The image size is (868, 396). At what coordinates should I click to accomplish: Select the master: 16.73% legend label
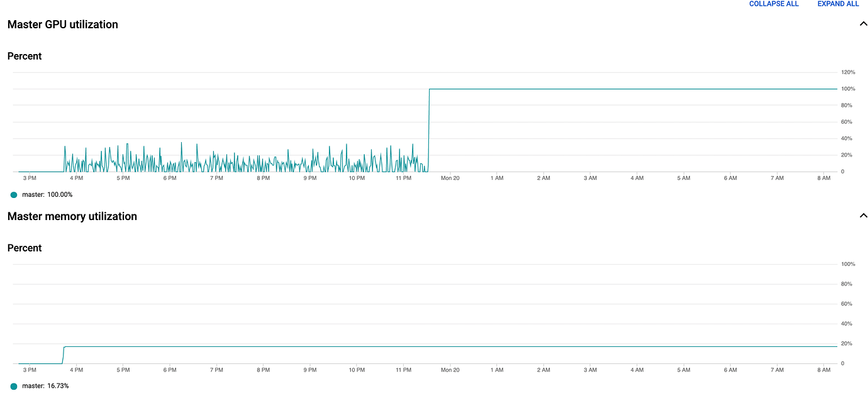[45, 386]
